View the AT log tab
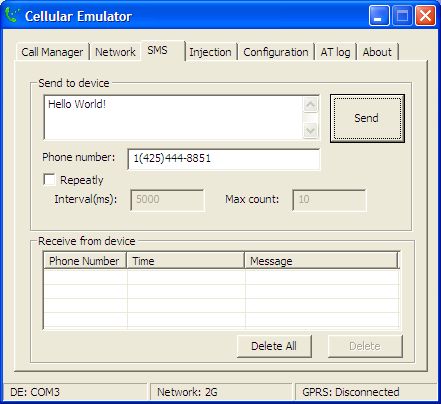 (335, 52)
